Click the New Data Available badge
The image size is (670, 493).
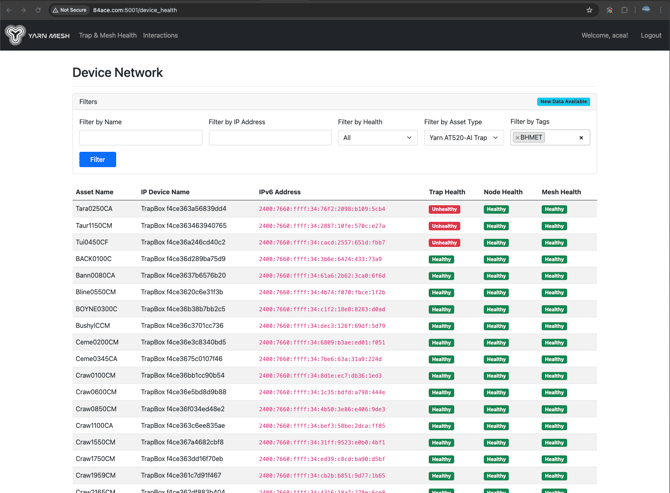(x=563, y=102)
